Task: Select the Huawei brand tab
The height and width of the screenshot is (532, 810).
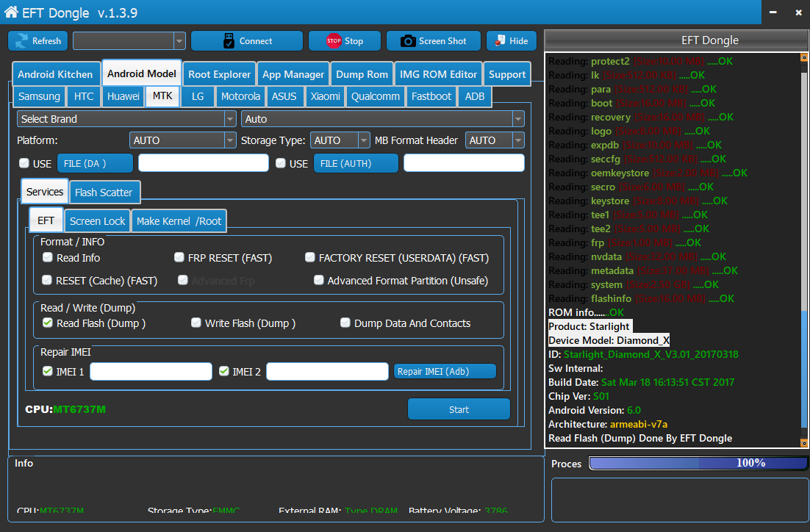Action: click(123, 96)
